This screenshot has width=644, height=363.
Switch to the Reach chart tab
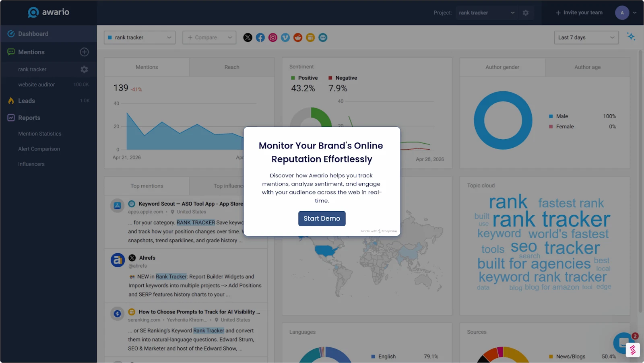232,67
